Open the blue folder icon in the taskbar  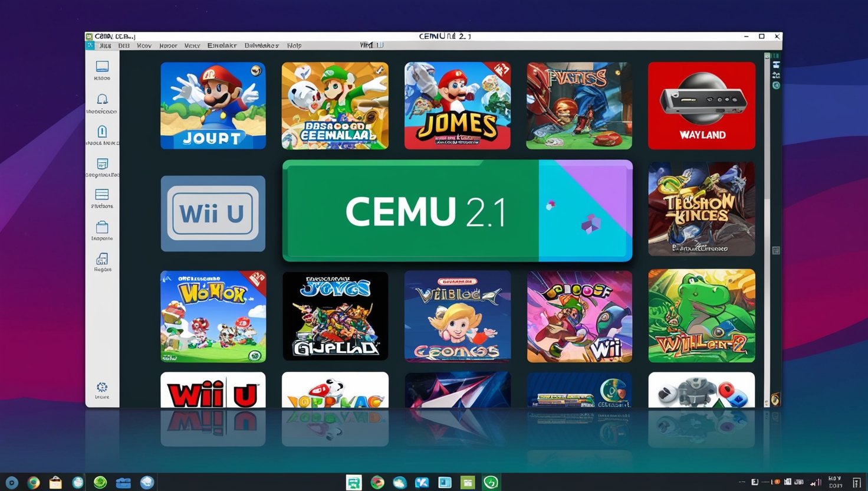pos(123,483)
